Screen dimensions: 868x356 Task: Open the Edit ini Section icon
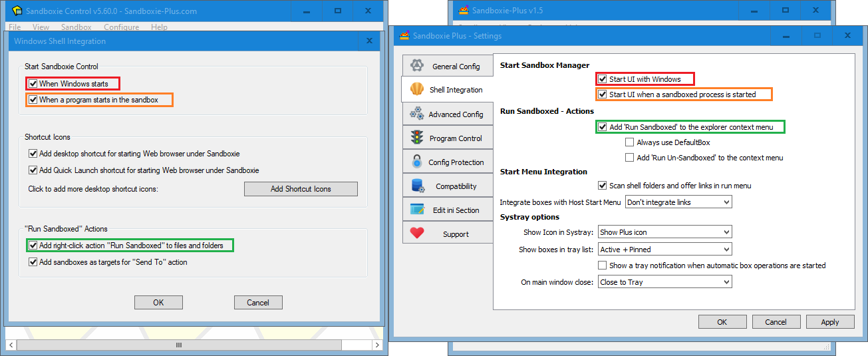click(x=417, y=210)
